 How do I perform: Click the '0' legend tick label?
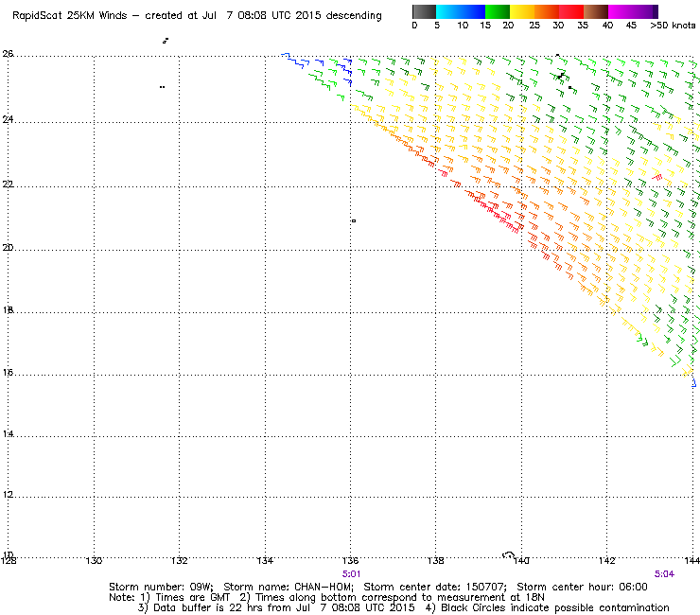click(x=414, y=26)
